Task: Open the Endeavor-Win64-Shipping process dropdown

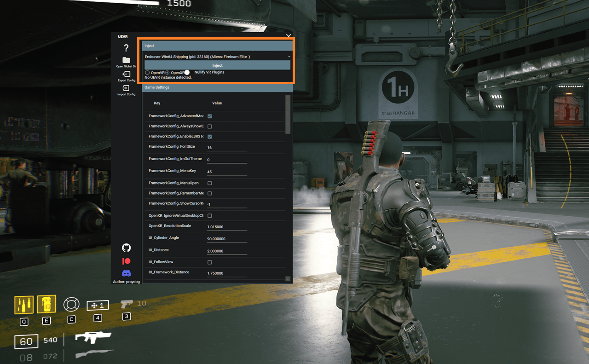Action: [218, 57]
